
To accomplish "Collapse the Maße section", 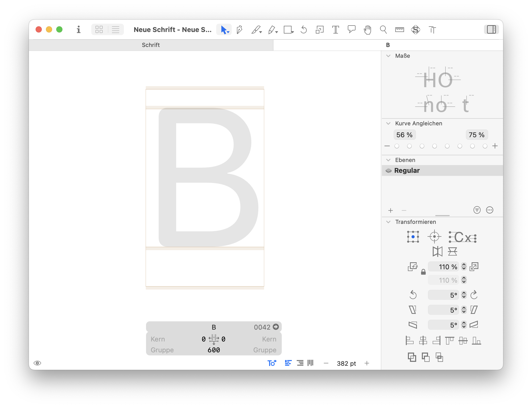I will pos(388,56).
